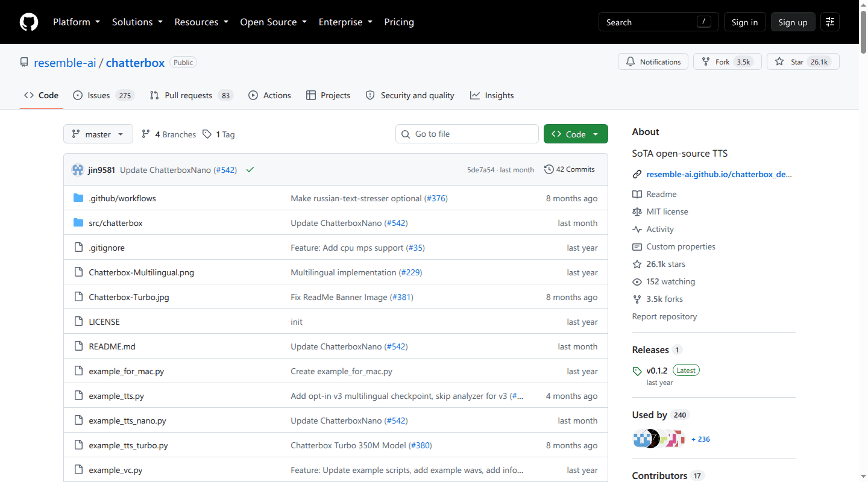Click the tag icon beside v0.1.2 release

[x=637, y=371]
